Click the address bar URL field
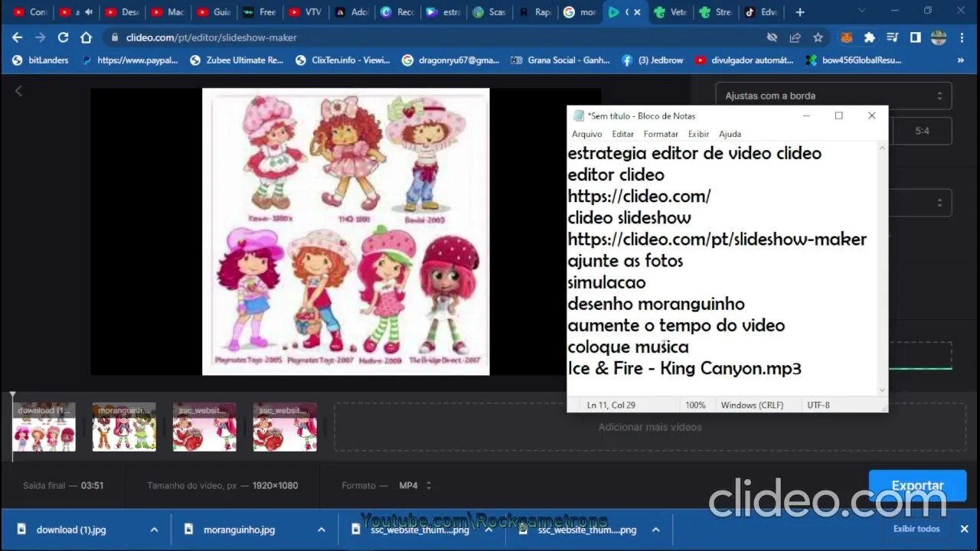 (x=436, y=37)
